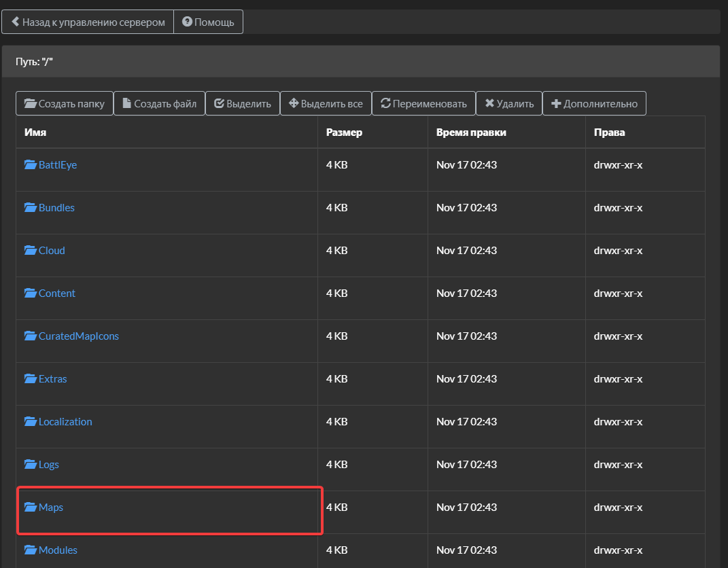Click the 4 KB size of BattlEye

coord(336,164)
